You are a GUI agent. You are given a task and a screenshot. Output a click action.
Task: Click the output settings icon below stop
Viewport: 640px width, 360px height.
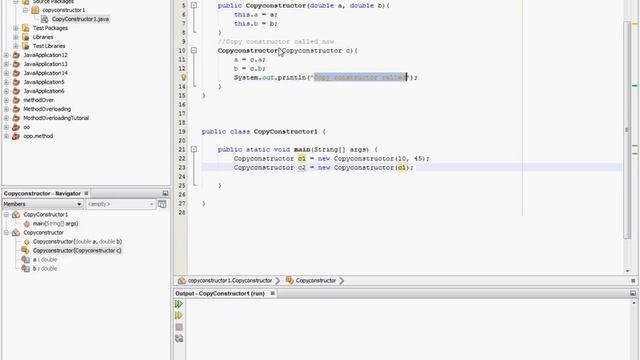click(179, 338)
